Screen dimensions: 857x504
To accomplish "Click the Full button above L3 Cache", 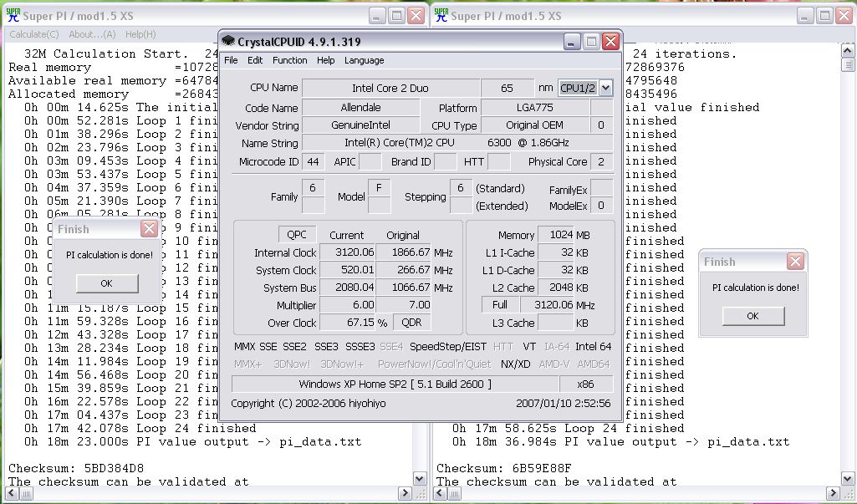I will click(x=499, y=304).
